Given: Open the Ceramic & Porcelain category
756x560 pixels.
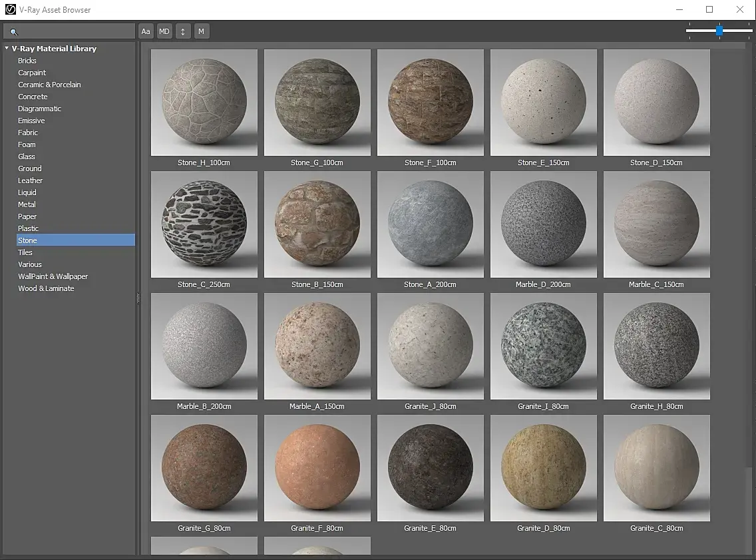Looking at the screenshot, I should [x=49, y=85].
